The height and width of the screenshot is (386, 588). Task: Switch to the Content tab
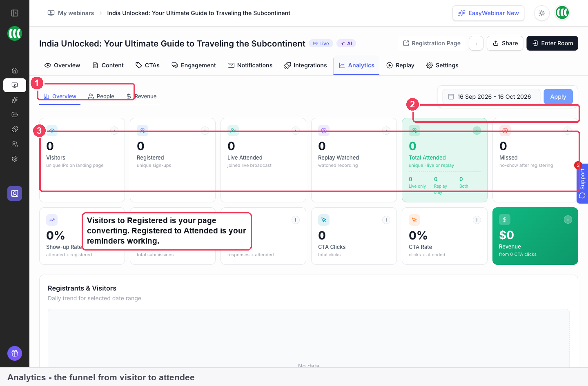click(x=108, y=65)
